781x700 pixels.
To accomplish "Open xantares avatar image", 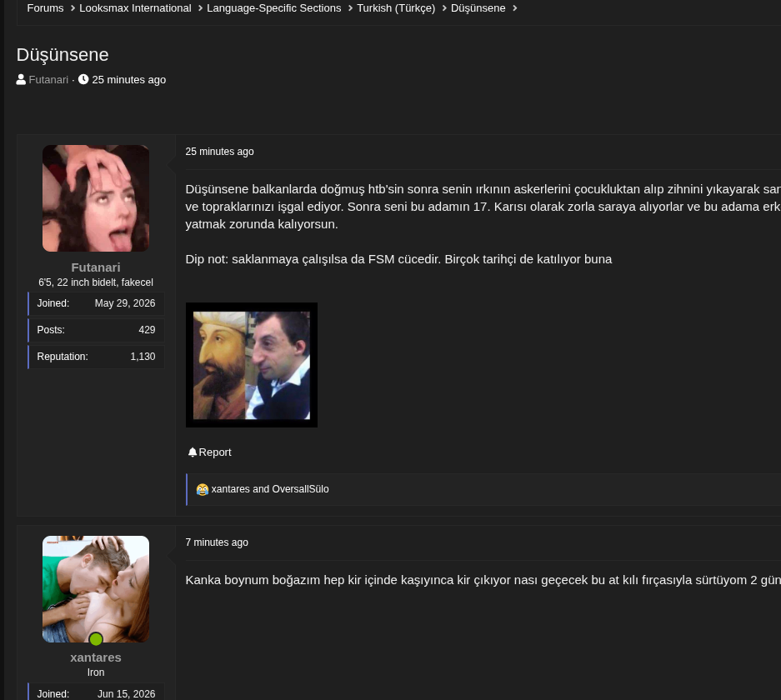I will [x=96, y=589].
